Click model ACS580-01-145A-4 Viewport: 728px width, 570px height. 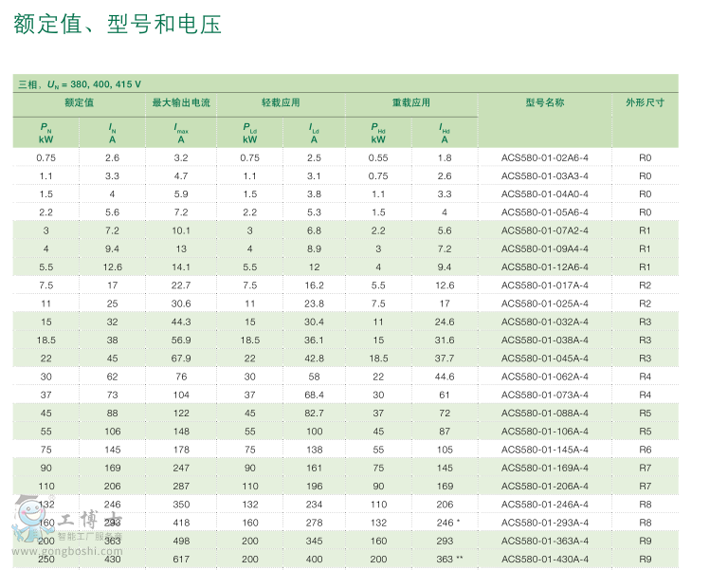pos(544,450)
